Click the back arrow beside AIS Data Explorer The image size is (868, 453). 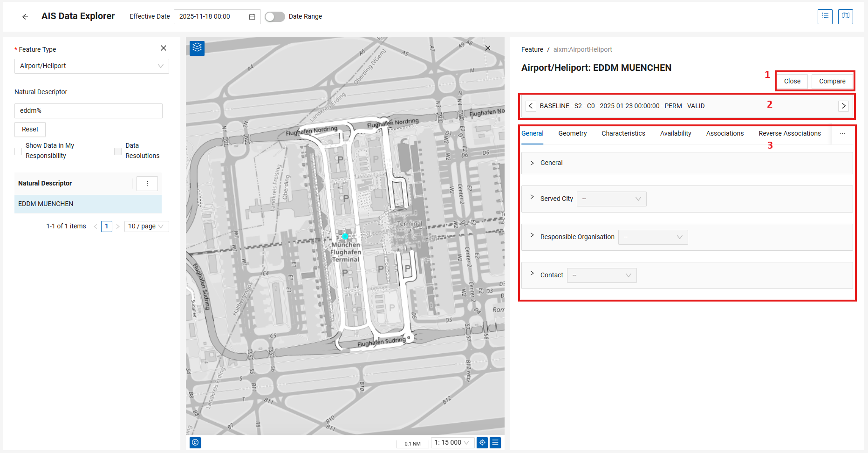point(25,17)
